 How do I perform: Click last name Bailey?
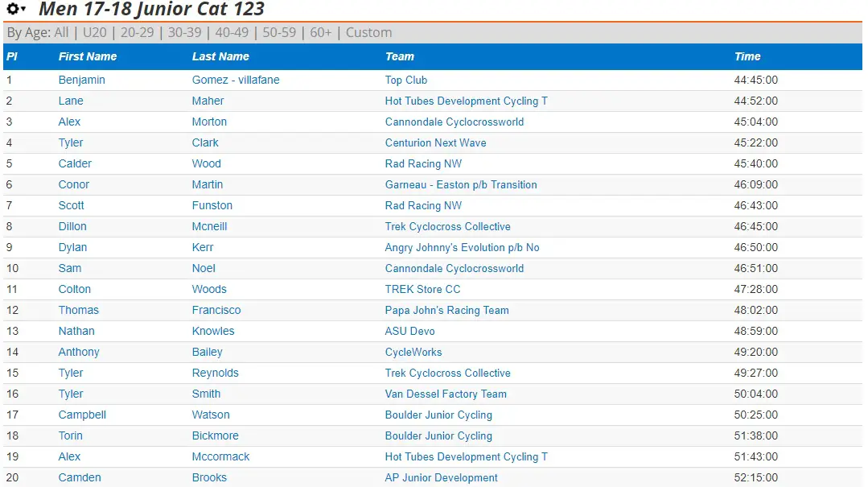pyautogui.click(x=207, y=353)
